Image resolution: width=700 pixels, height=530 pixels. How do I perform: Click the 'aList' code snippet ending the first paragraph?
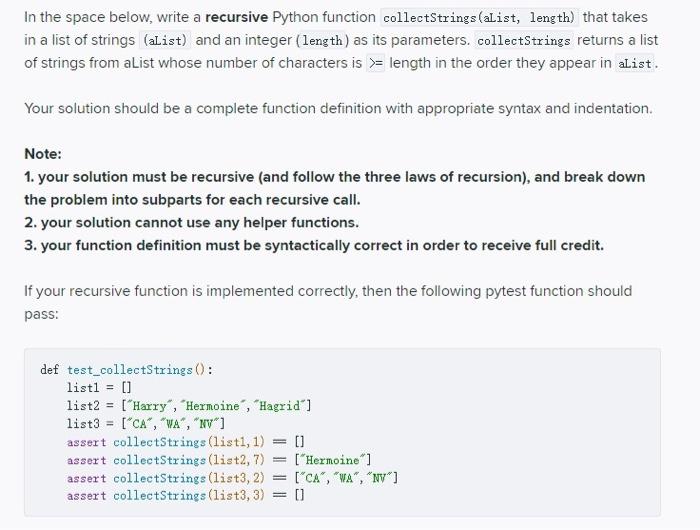634,63
